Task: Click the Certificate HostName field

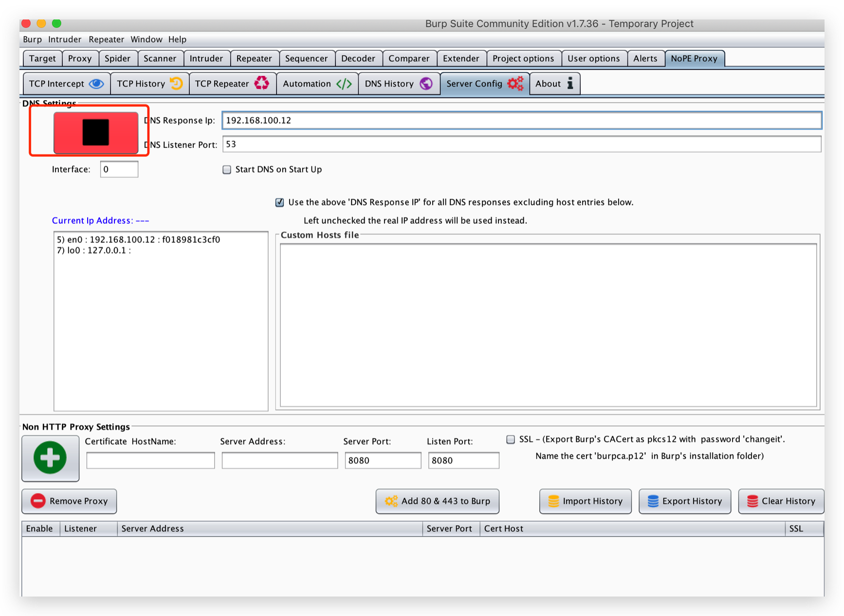Action: [150, 460]
